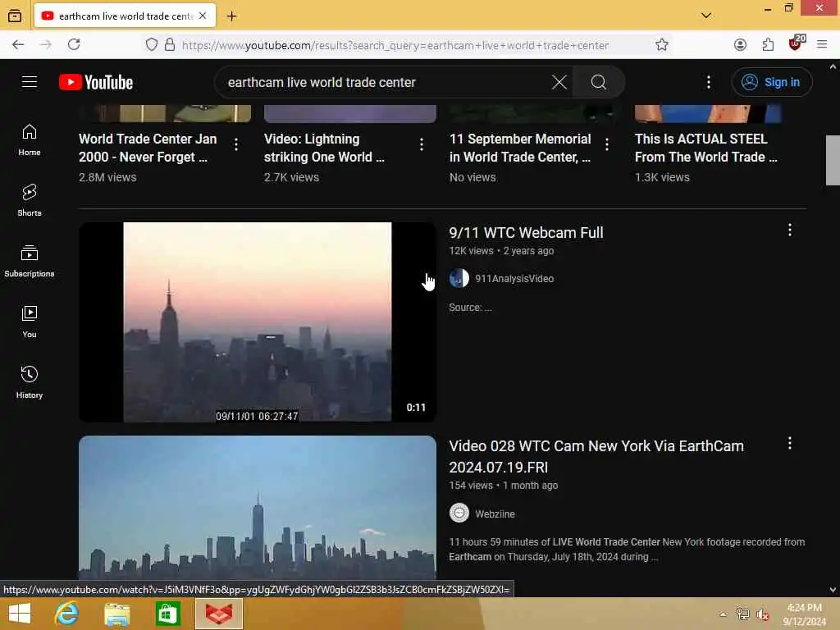Open History in the sidebar
Image resolution: width=840 pixels, height=630 pixels.
(x=30, y=382)
